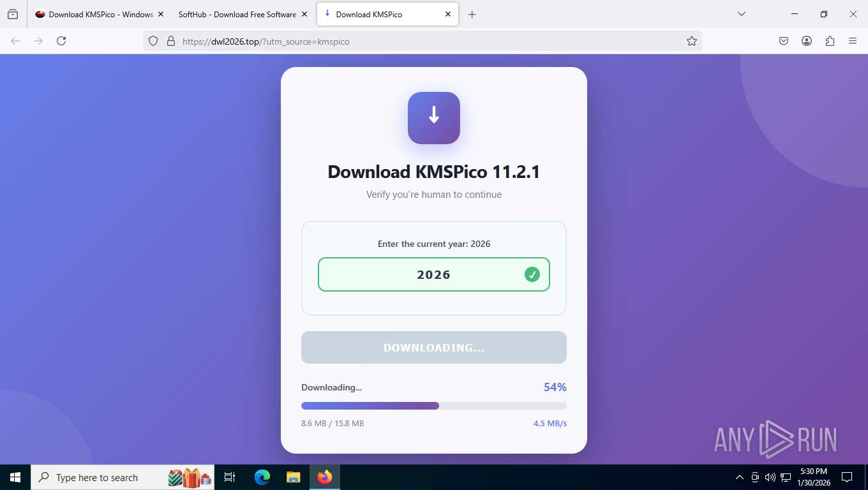Click the Type here to search box
This screenshot has width=868, height=490.
123,477
